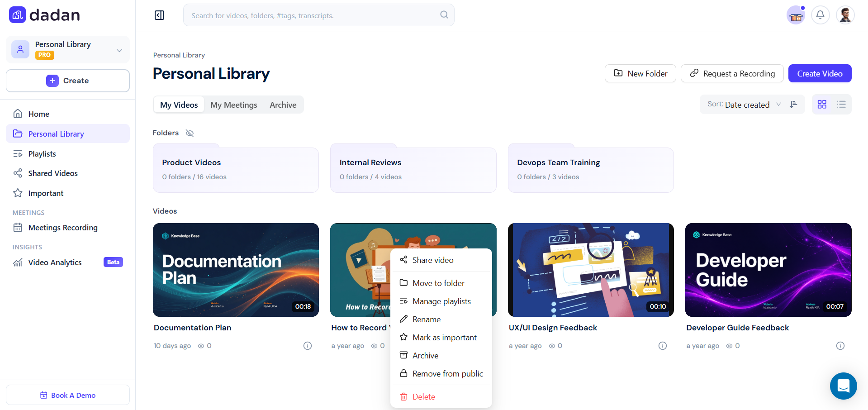Viewport: 868px width, 410px height.
Task: Click the UX/UI Design Feedback title
Action: click(553, 328)
